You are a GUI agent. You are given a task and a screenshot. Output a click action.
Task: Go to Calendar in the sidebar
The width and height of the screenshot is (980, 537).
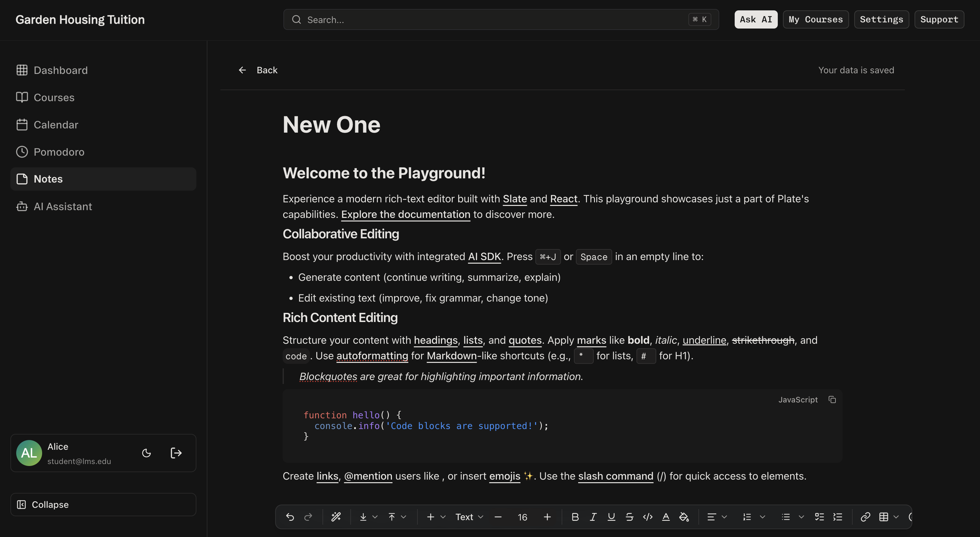pyautogui.click(x=56, y=125)
